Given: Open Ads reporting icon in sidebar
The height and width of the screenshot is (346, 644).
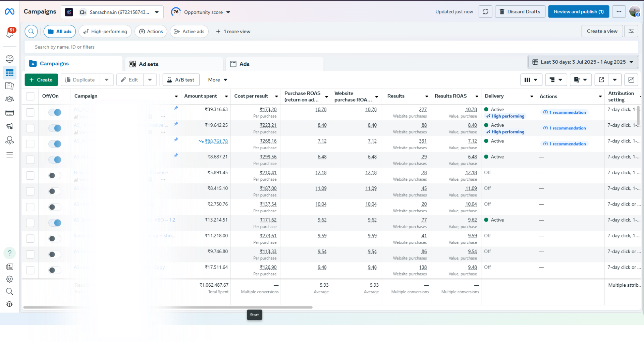Looking at the screenshot, I should point(10,86).
